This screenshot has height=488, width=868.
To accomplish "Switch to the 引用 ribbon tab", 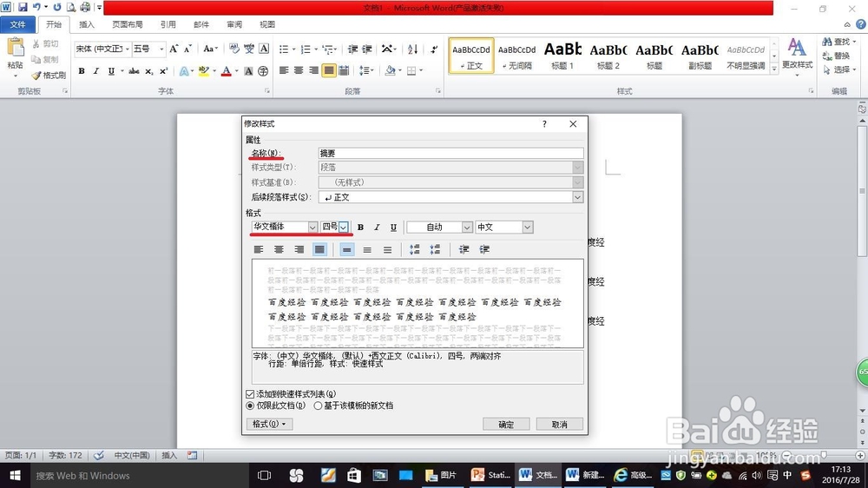I will [168, 24].
